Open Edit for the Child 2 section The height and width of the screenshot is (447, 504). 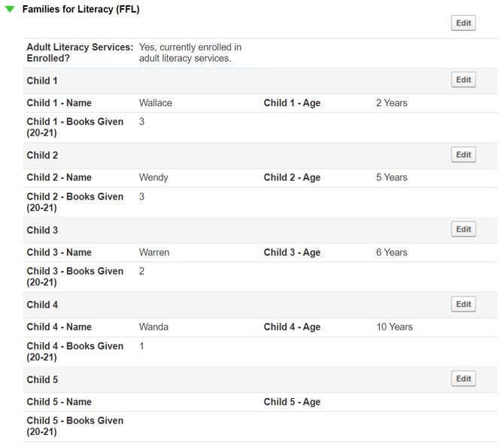tap(463, 155)
